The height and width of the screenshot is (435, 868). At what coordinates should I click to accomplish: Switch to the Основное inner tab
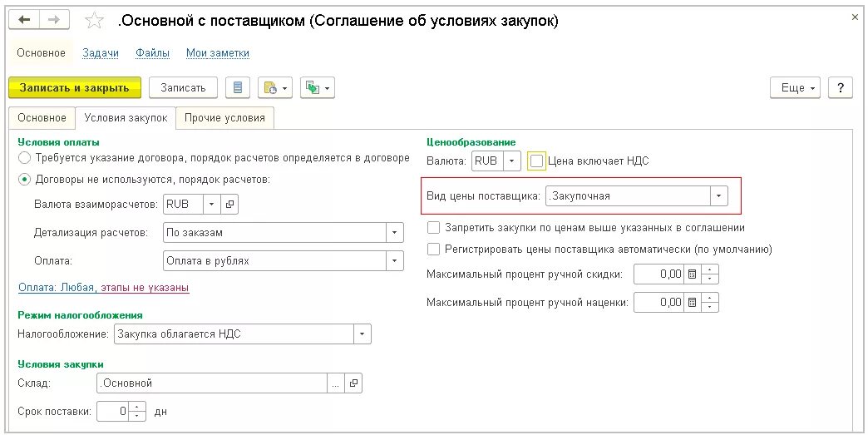click(42, 118)
